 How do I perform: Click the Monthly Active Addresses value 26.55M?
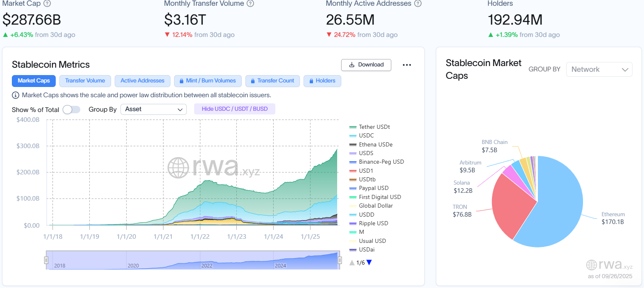350,20
